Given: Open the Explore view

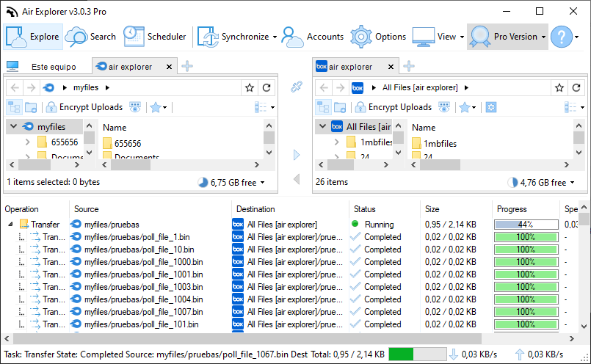Looking at the screenshot, I should [x=33, y=37].
